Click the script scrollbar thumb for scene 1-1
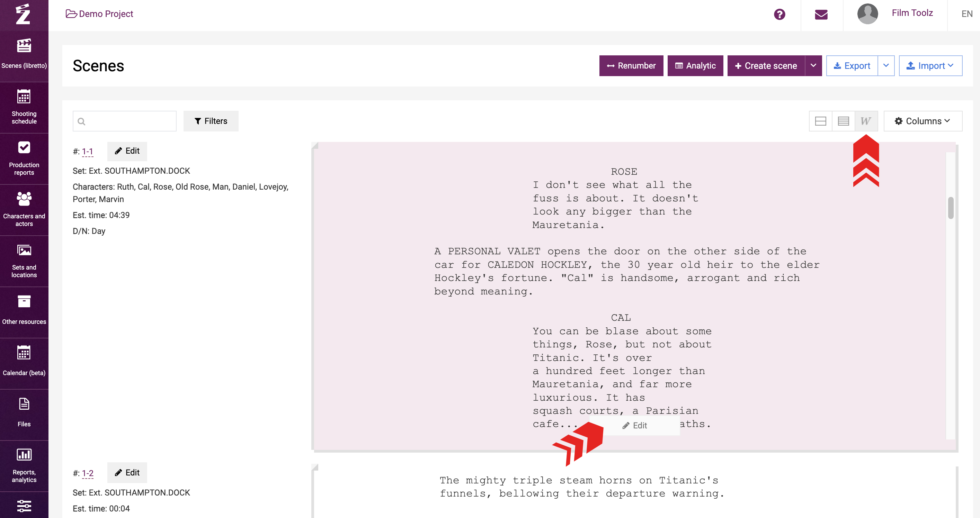 [951, 208]
